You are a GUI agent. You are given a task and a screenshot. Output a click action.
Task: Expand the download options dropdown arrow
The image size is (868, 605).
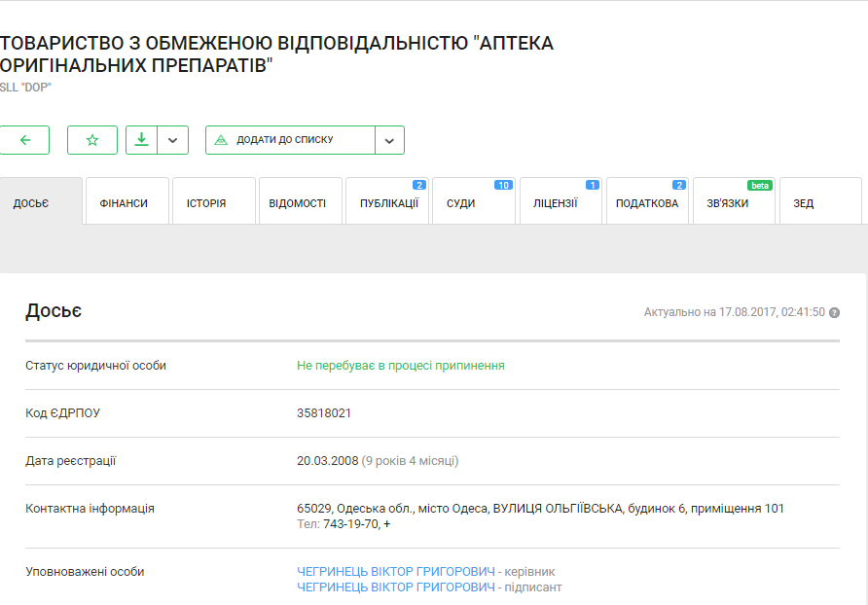coord(172,140)
